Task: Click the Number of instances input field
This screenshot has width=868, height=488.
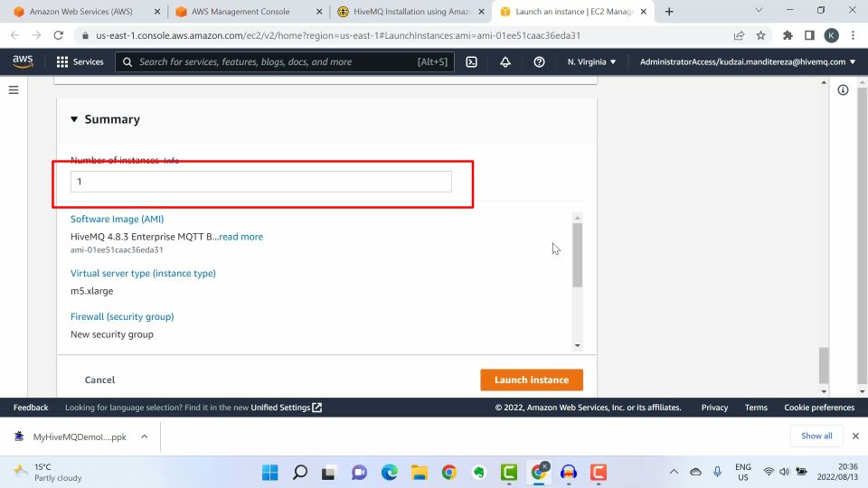Action: [x=260, y=182]
